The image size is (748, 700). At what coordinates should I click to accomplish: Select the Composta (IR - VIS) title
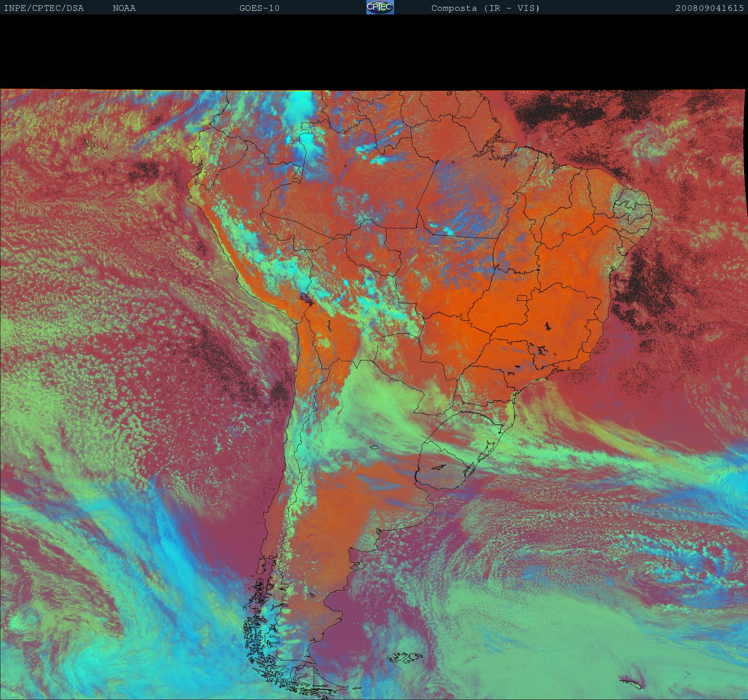[x=485, y=8]
